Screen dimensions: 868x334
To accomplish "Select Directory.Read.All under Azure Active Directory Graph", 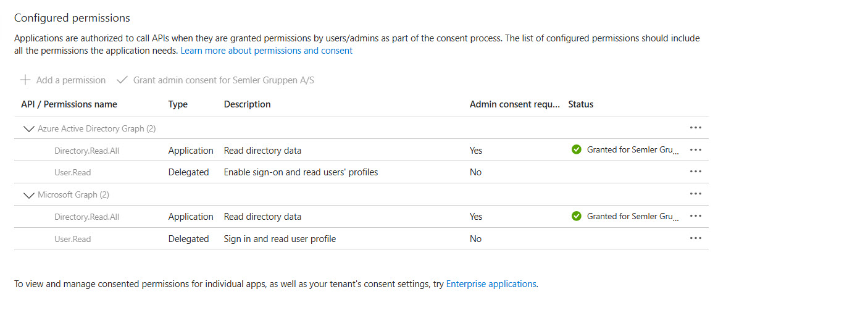I will pyautogui.click(x=86, y=151).
